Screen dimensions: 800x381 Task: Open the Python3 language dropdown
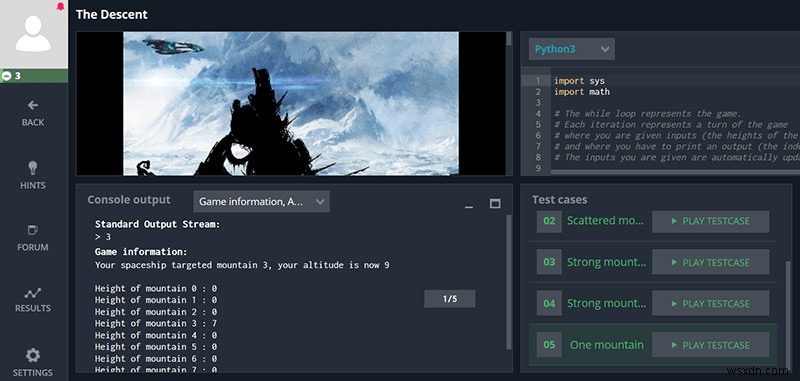pos(571,49)
